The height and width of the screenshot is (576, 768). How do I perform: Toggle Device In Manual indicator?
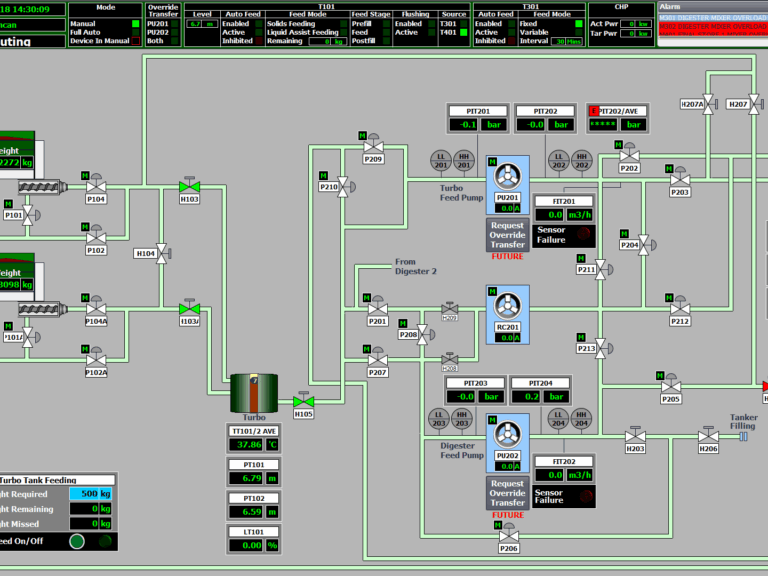[x=136, y=41]
